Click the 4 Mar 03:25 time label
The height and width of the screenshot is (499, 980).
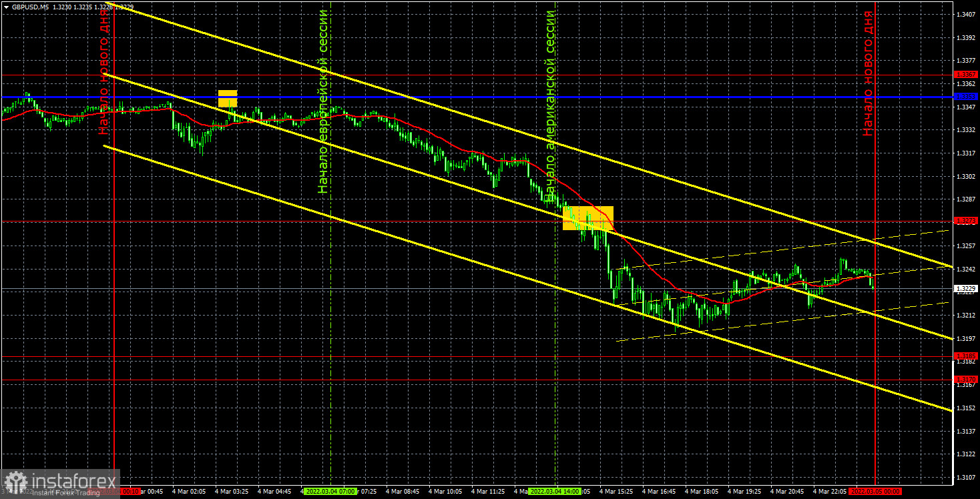(232, 491)
